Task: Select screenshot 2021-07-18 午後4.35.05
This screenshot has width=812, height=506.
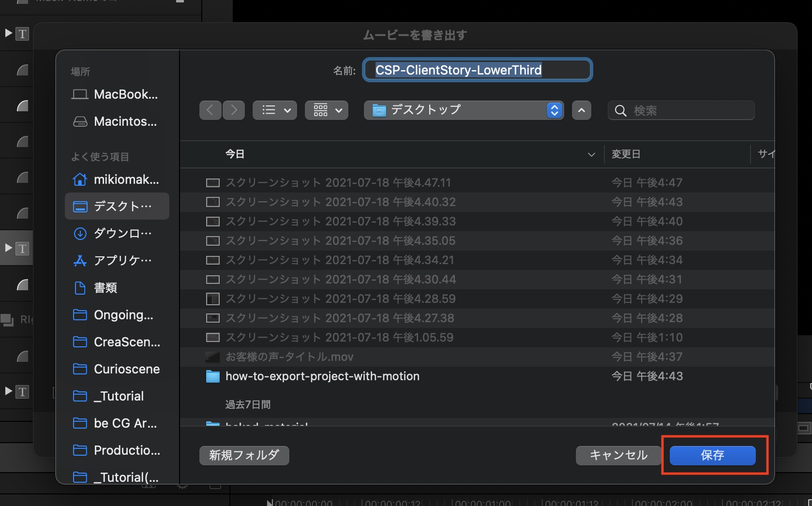Action: (x=477, y=240)
